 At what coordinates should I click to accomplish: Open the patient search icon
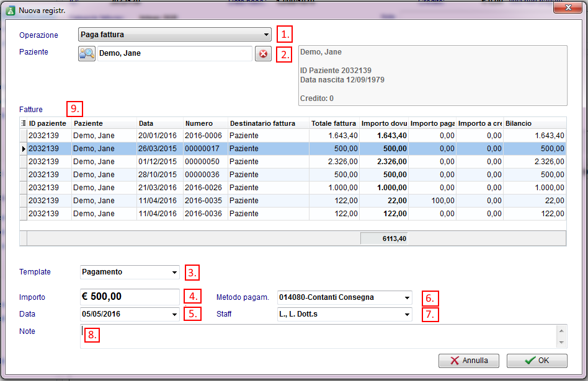pyautogui.click(x=87, y=53)
